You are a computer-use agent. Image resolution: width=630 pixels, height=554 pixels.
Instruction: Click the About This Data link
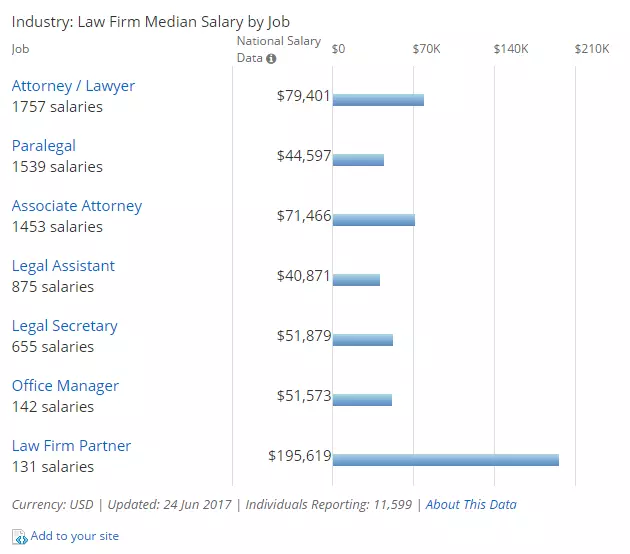pos(471,504)
